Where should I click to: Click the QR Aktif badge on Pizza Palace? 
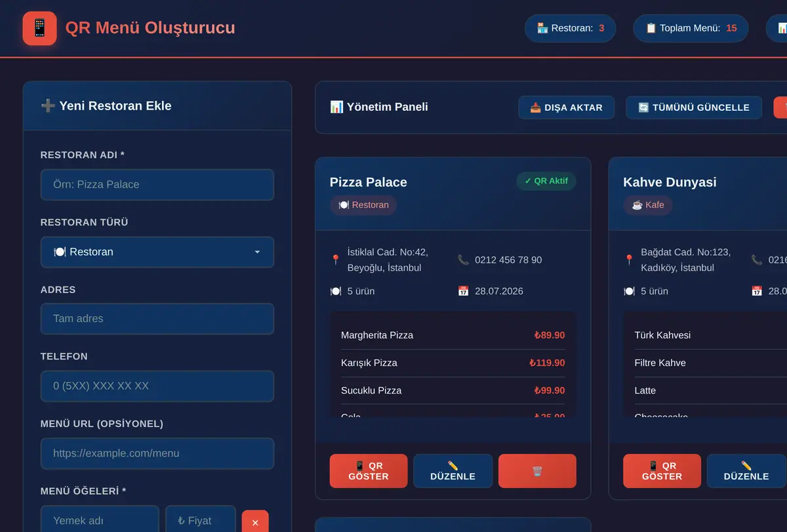(x=546, y=181)
